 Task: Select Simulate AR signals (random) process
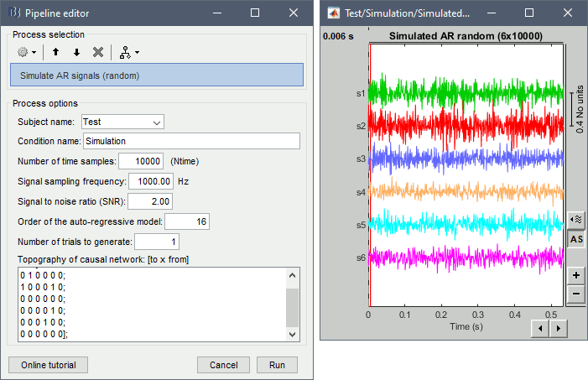pyautogui.click(x=156, y=75)
